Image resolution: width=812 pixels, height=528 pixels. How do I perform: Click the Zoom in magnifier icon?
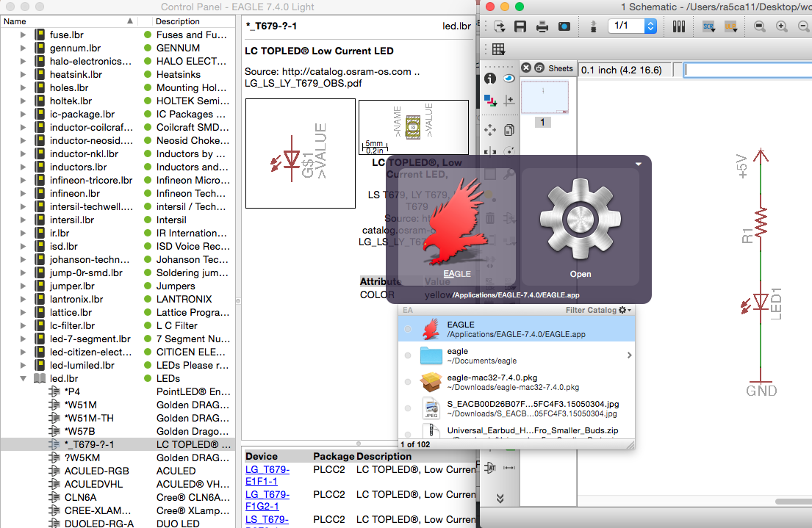(x=782, y=26)
